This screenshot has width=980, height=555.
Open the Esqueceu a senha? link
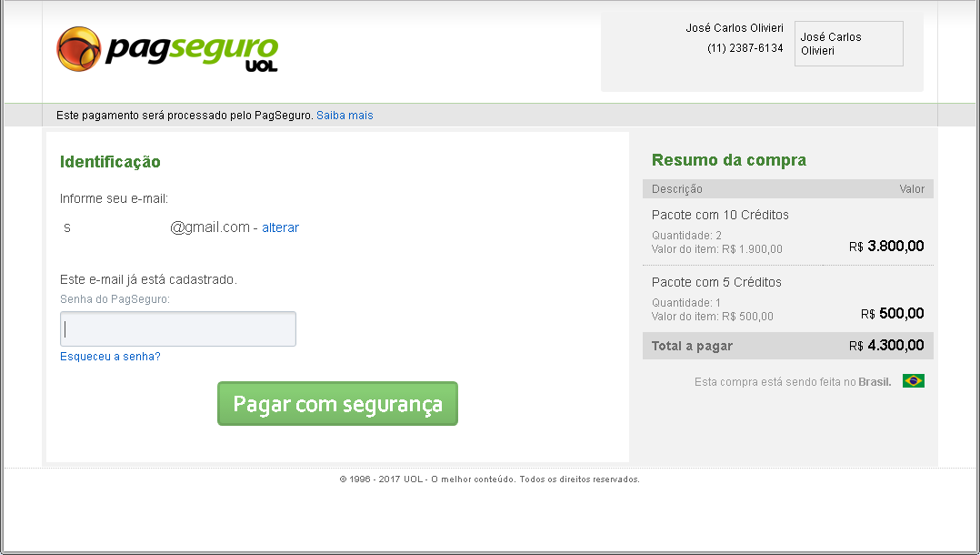[110, 357]
